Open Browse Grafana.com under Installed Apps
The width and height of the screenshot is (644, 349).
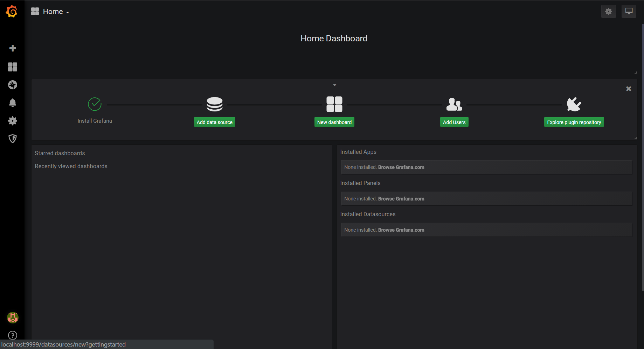tap(401, 167)
